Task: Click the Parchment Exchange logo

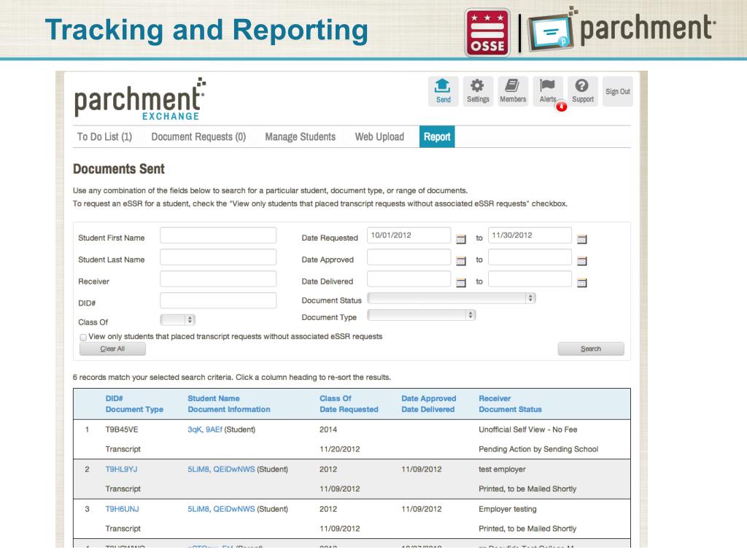Action: 140,99
